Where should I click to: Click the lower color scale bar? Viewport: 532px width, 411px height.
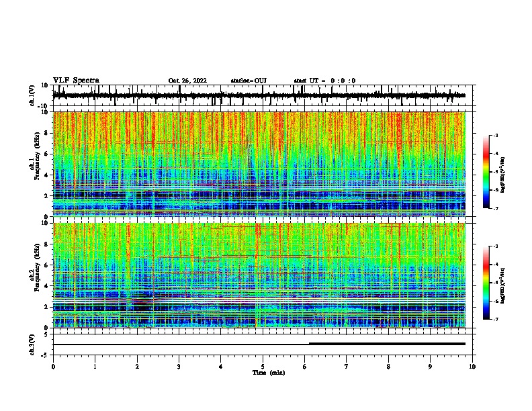(486, 283)
